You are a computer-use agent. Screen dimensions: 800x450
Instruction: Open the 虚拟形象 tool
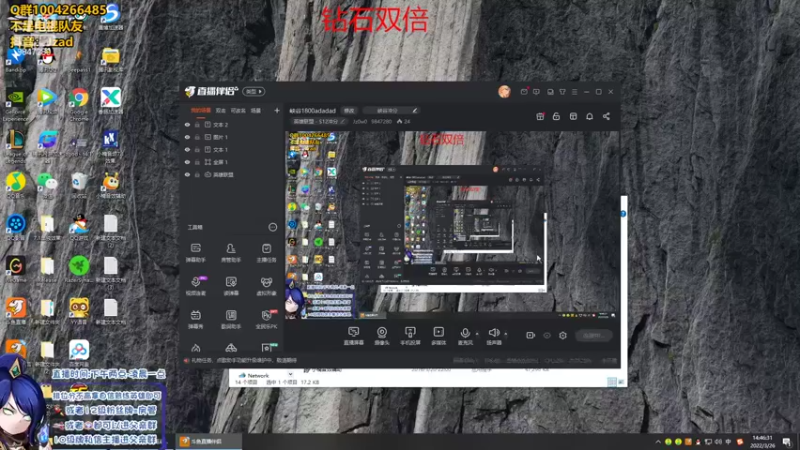(266, 286)
